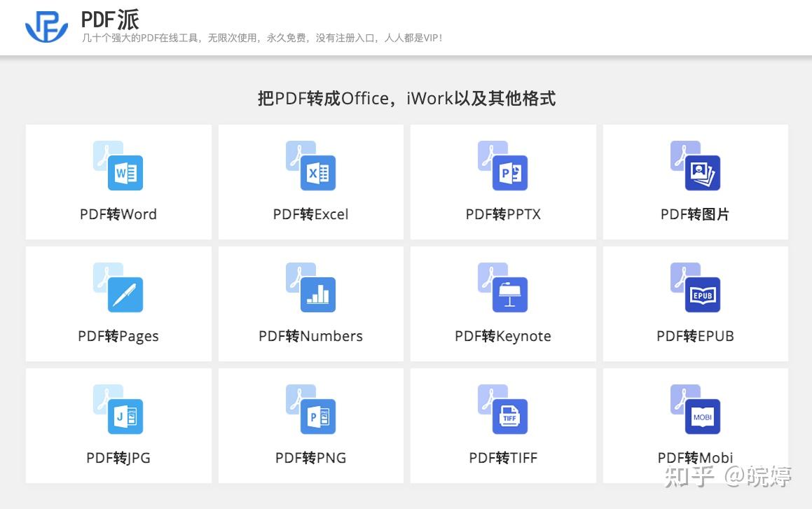Image resolution: width=812 pixels, height=509 pixels.
Task: Click the PDF转图片 label
Action: (x=695, y=214)
